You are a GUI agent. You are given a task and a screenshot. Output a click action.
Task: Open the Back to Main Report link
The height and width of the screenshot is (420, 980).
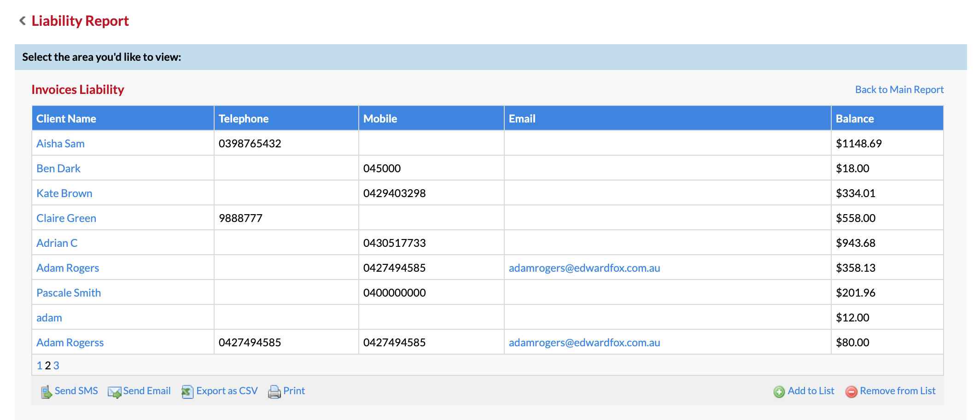899,89
